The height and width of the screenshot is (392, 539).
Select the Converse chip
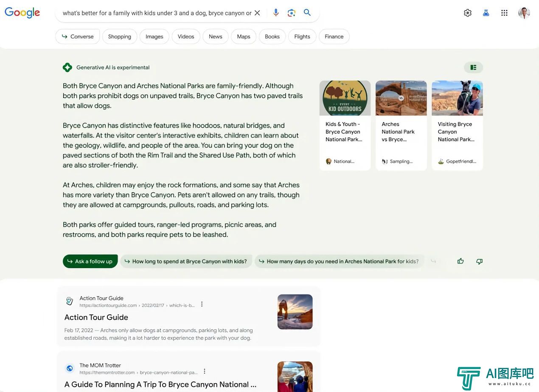tap(77, 36)
